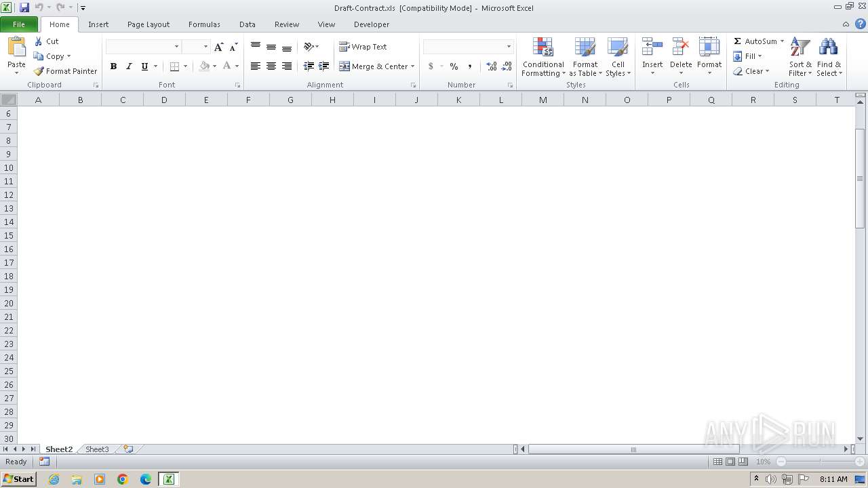Select Normal view in status bar

click(717, 462)
